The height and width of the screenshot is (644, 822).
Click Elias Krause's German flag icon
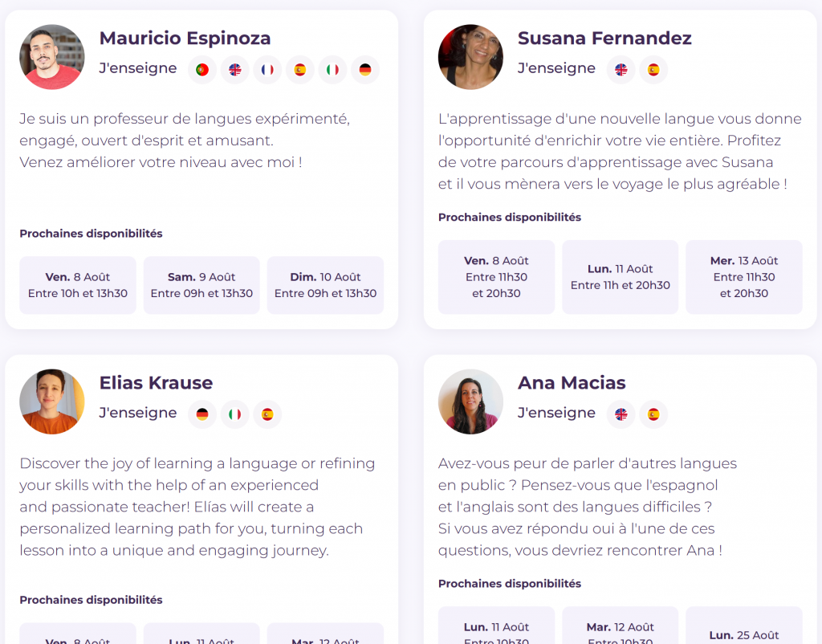202,414
